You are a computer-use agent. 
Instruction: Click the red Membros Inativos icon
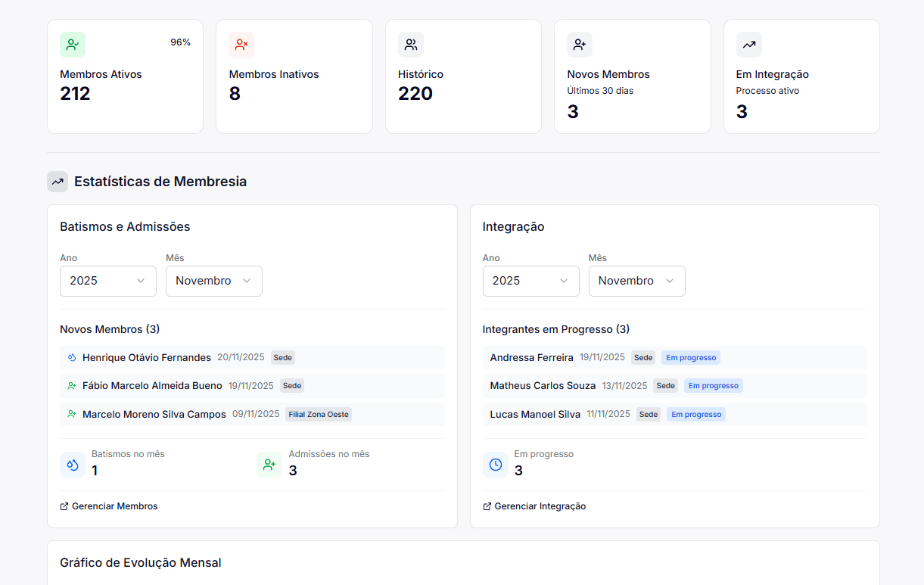click(x=241, y=45)
